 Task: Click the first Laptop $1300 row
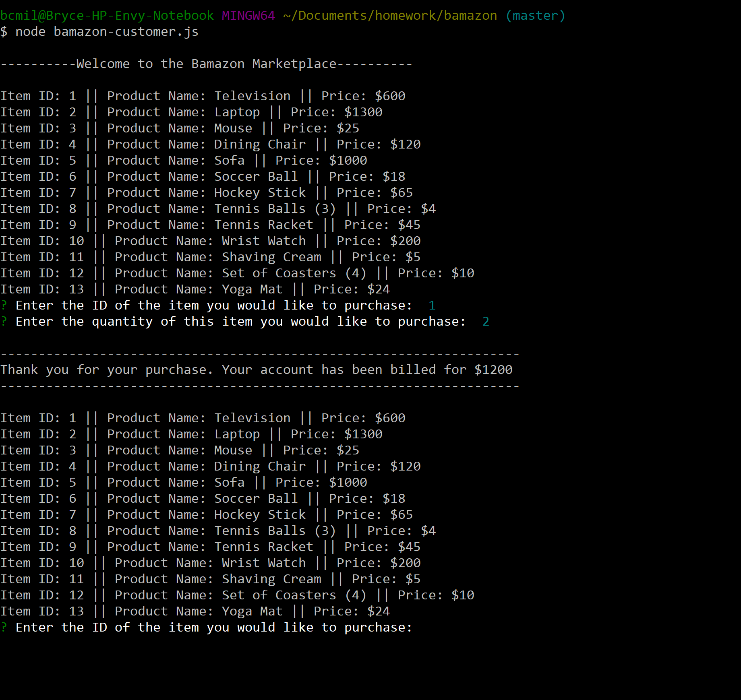pos(191,112)
